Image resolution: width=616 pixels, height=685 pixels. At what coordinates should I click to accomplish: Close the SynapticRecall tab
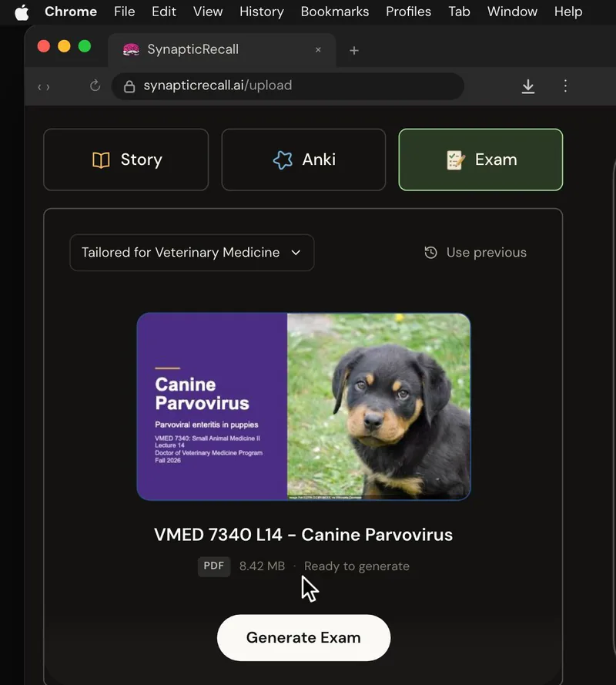click(x=318, y=50)
